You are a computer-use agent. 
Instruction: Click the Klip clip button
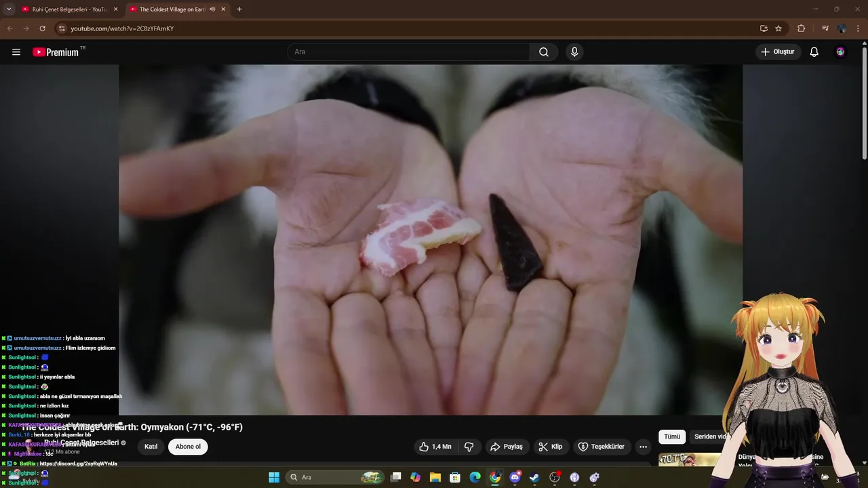(551, 447)
